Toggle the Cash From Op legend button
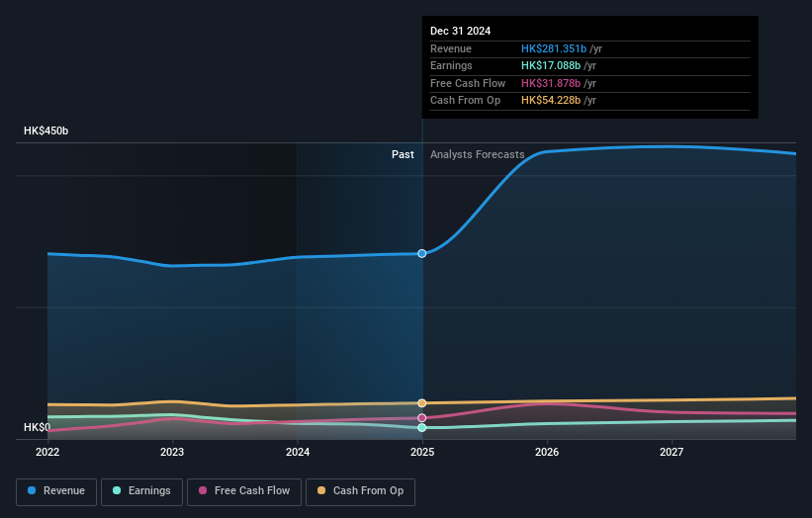Viewport: 812px width, 518px height. 360,491
